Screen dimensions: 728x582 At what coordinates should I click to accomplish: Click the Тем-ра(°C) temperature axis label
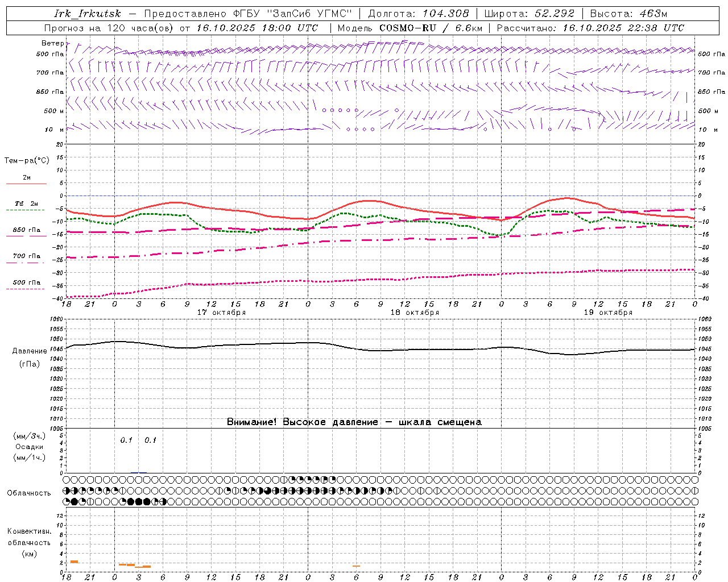[27, 161]
